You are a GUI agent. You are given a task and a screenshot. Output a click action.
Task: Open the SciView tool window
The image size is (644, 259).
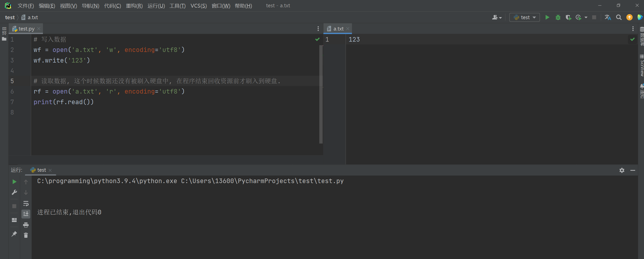pos(641,65)
